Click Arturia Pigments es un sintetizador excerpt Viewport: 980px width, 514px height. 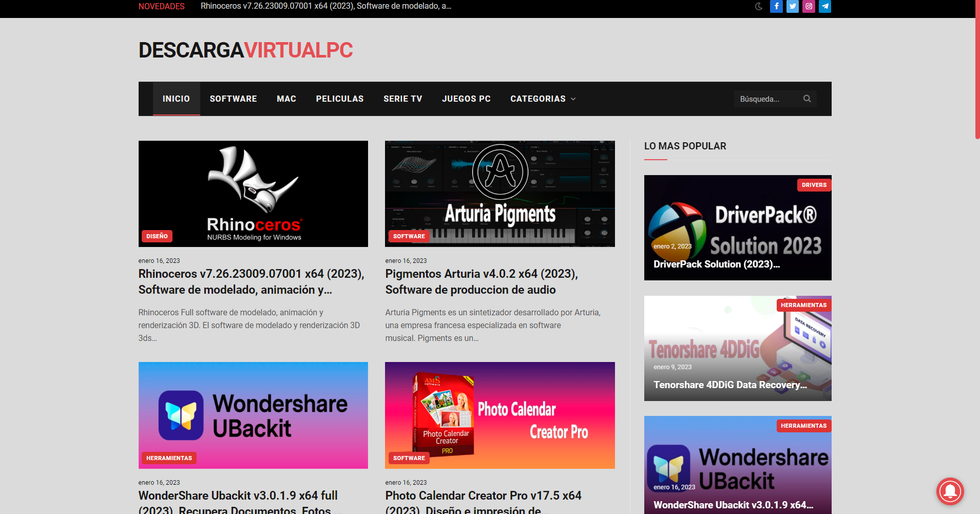pos(493,325)
